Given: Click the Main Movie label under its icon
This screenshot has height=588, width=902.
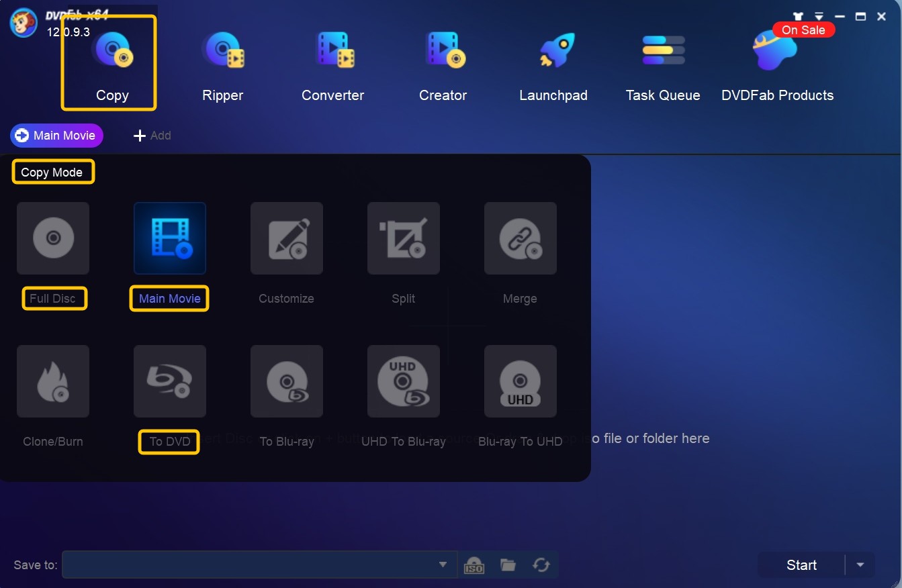Looking at the screenshot, I should point(170,299).
